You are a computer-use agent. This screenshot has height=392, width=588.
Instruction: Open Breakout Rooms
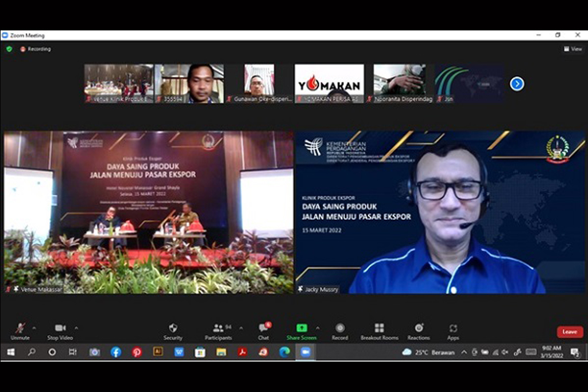[379, 328]
